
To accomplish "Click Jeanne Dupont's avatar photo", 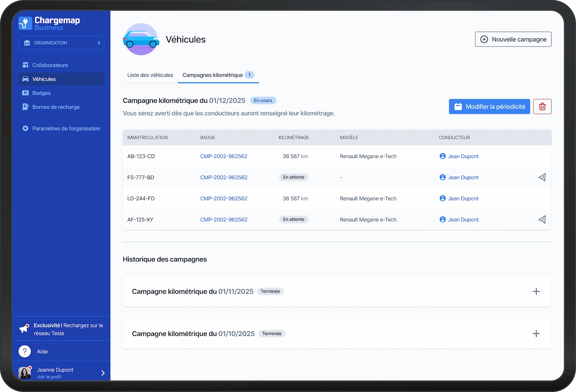I will (x=25, y=373).
